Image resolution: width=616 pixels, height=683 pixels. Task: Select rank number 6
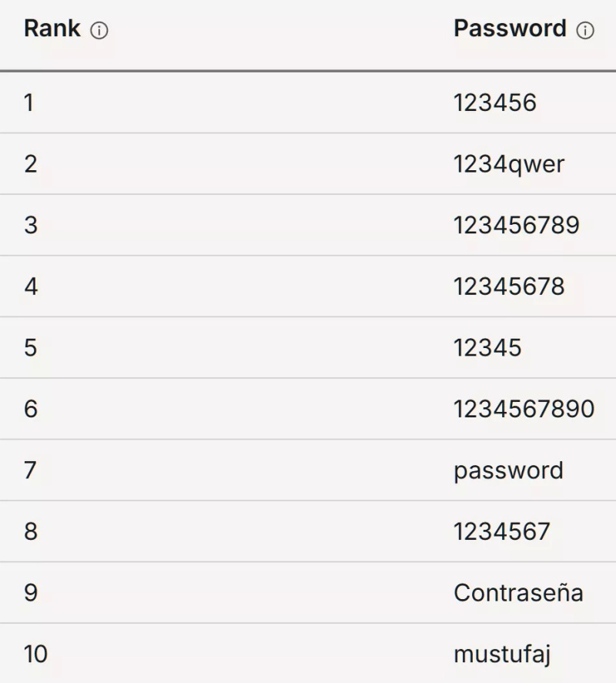click(30, 409)
